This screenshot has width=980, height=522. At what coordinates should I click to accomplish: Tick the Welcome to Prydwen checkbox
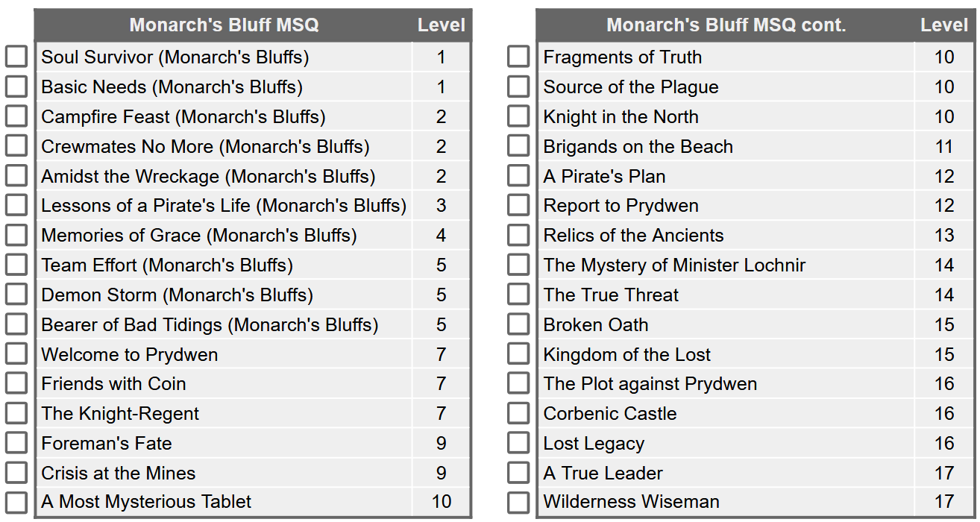(x=16, y=353)
